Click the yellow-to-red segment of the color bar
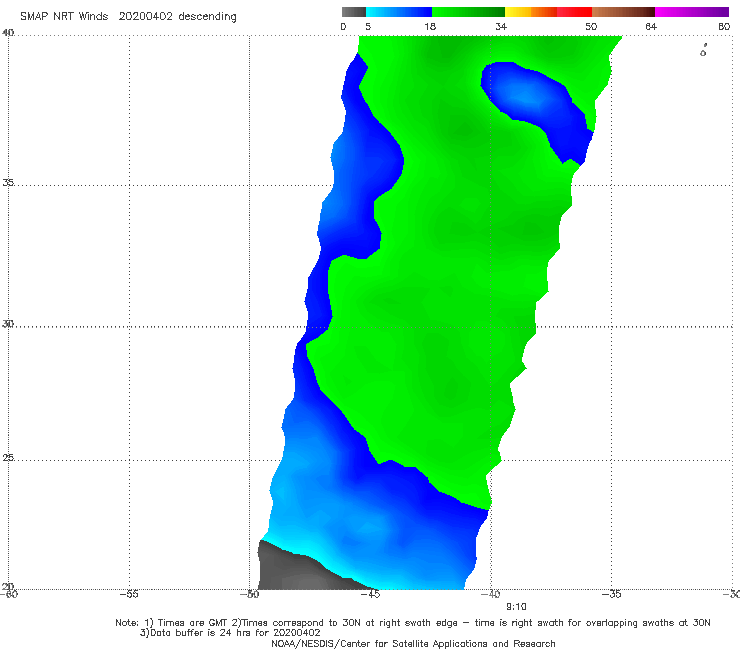The height and width of the screenshot is (650, 740). point(548,12)
